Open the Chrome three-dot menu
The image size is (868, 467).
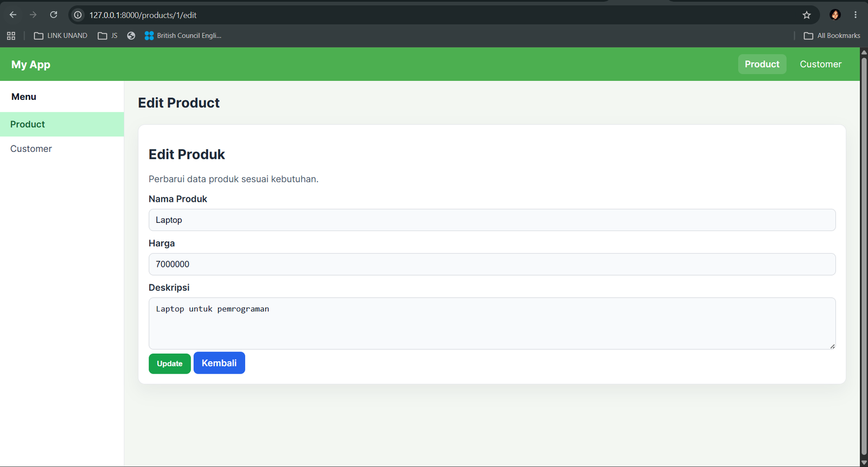[856, 15]
